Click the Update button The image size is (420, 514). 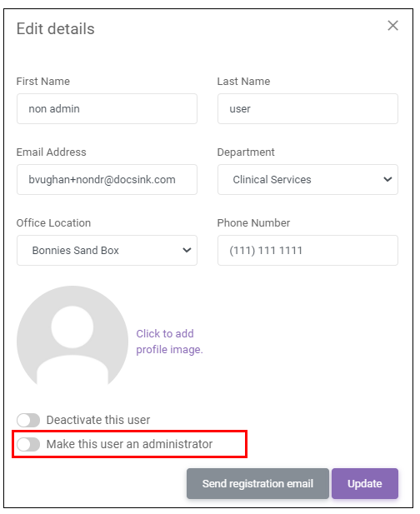(365, 483)
